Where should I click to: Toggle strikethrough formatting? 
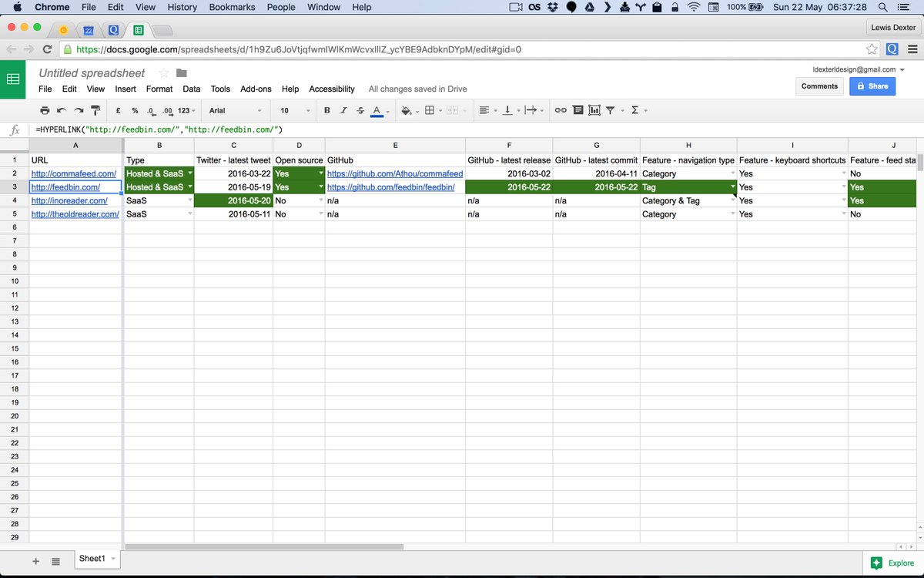pos(360,110)
